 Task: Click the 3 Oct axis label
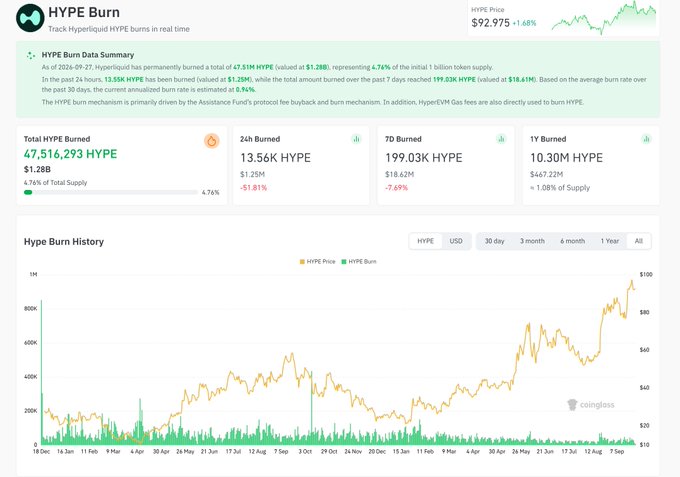(x=305, y=451)
